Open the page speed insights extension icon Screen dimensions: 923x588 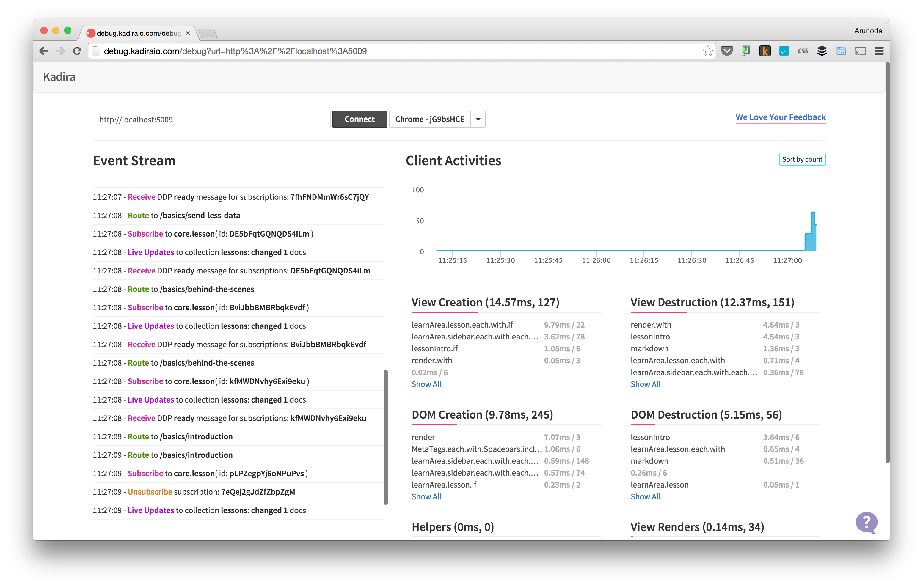click(x=841, y=50)
